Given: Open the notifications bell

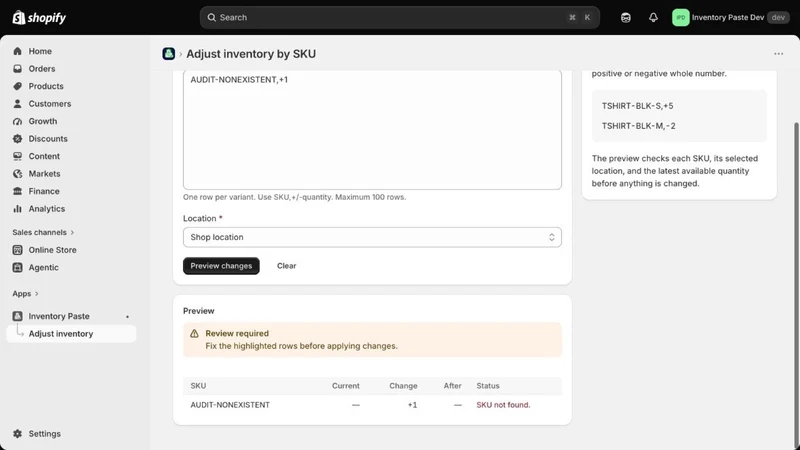Looking at the screenshot, I should point(653,17).
